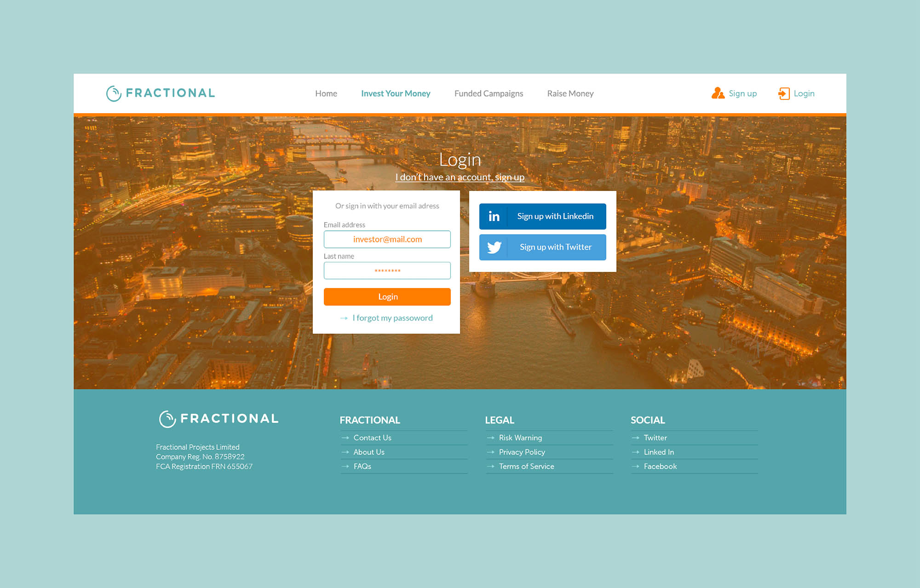Click the Email address input field
The height and width of the screenshot is (588, 920).
[x=387, y=239]
